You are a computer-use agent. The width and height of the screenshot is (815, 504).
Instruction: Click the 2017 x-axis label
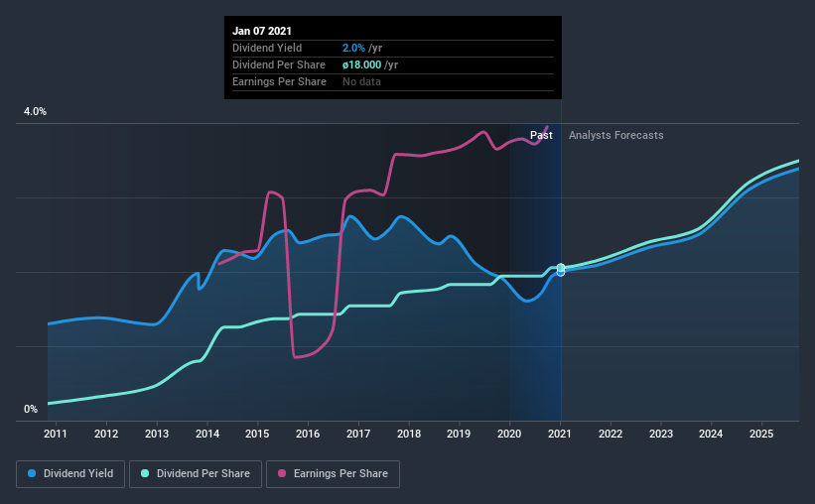358,434
